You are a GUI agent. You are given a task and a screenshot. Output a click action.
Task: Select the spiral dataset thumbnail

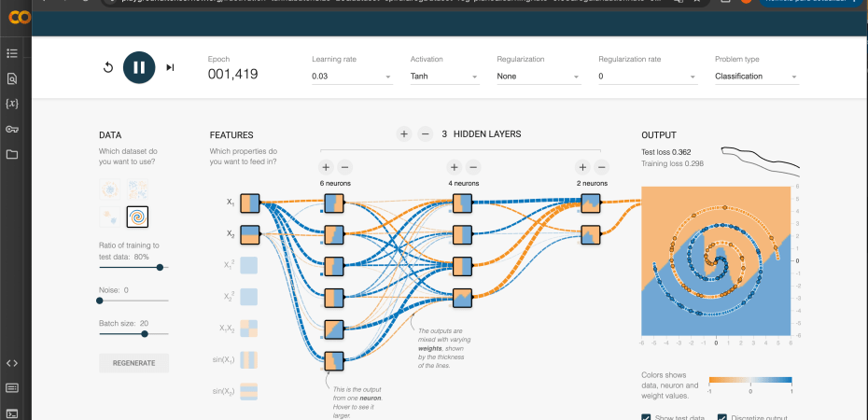[137, 217]
